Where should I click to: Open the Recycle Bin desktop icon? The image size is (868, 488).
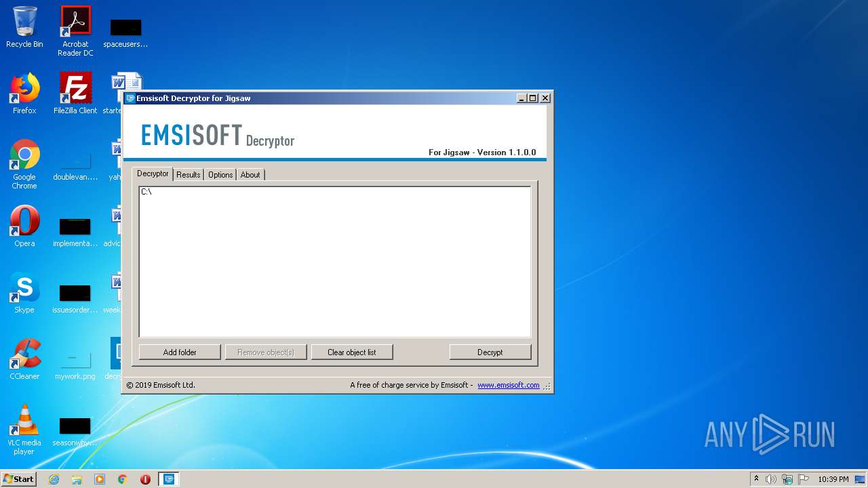(x=24, y=27)
